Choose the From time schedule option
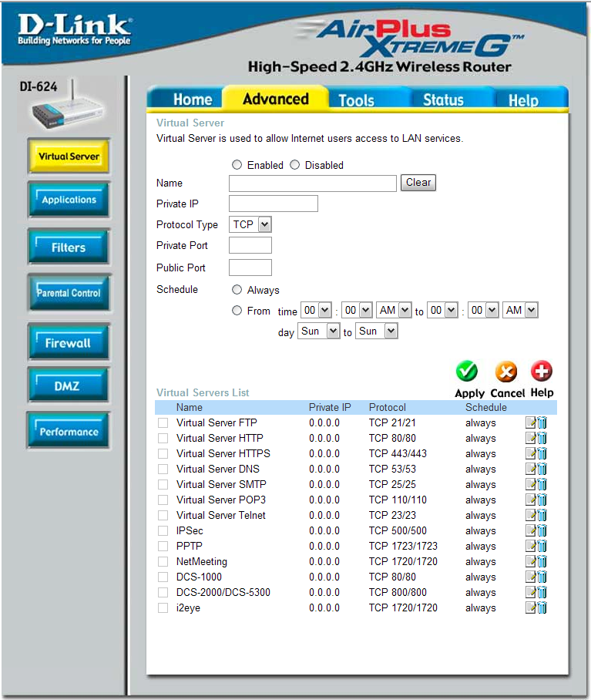Viewport: 591px width, 700px height. [237, 310]
